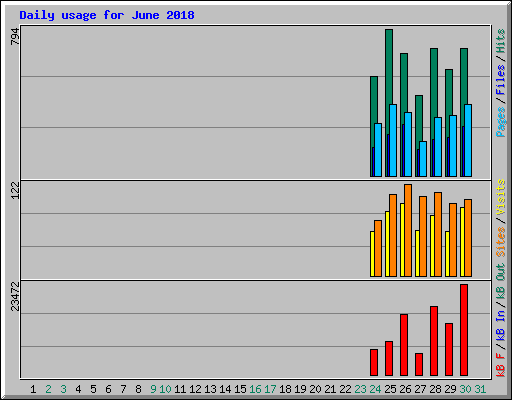This screenshot has height=400, width=512.
Task: Click the Files legend label
Action: (500, 79)
